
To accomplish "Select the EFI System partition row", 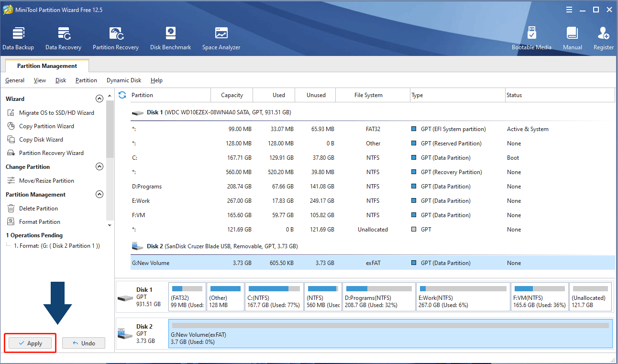I will pyautogui.click(x=372, y=129).
